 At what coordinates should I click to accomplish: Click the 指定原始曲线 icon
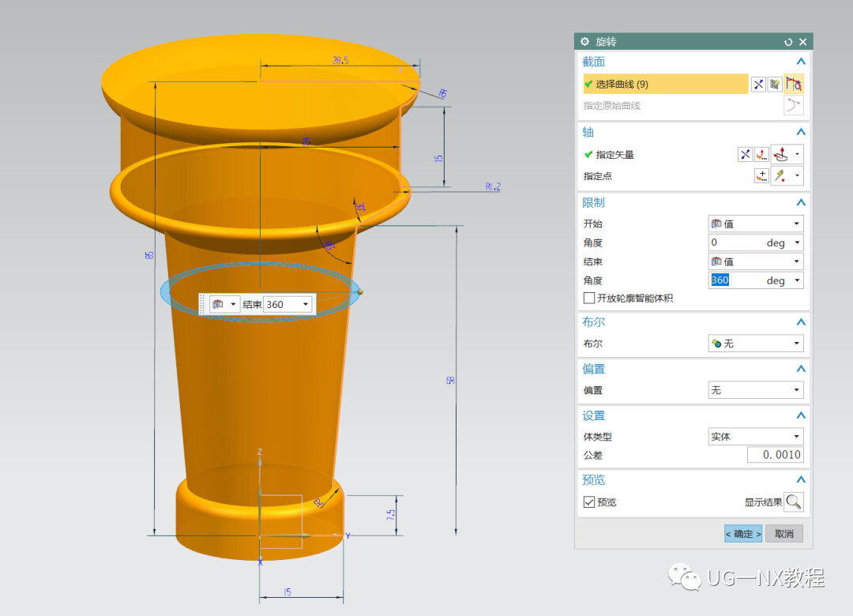coord(794,106)
